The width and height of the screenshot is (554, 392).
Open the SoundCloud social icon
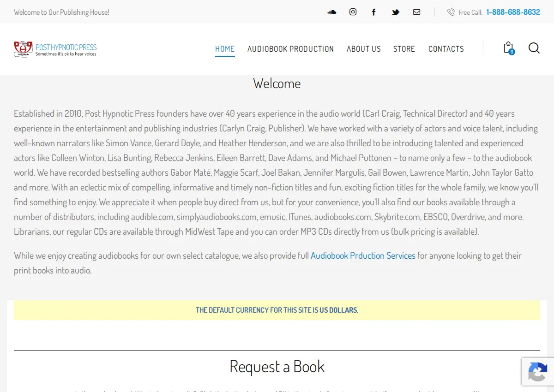click(x=331, y=12)
